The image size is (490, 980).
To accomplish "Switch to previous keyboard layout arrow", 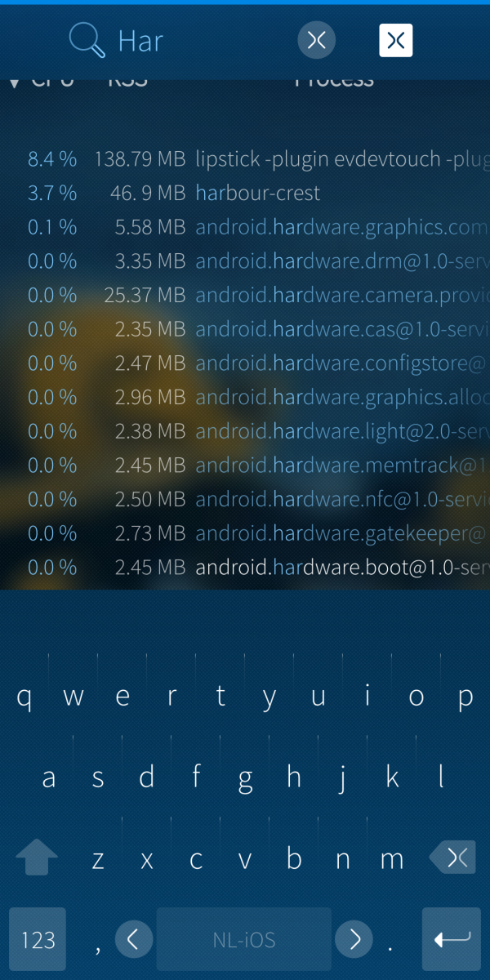I will pyautogui.click(x=134, y=940).
